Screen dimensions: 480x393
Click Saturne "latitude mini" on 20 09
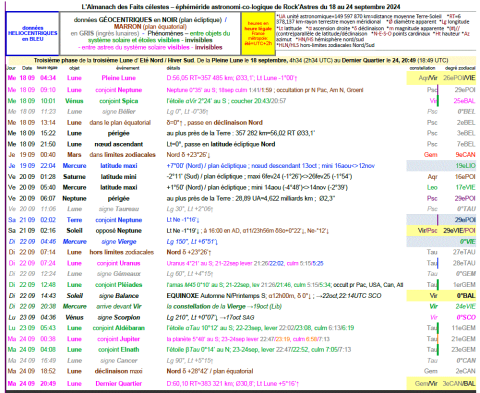119,177
